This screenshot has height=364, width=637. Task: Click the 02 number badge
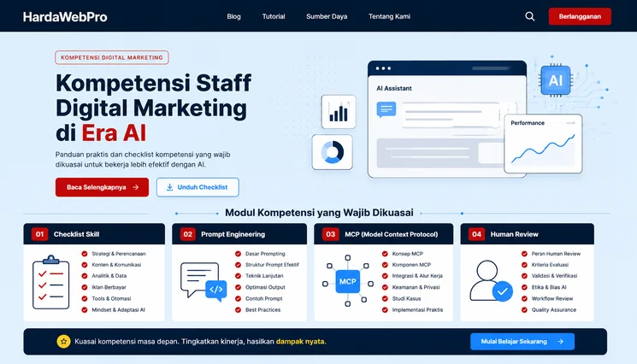[x=188, y=234]
